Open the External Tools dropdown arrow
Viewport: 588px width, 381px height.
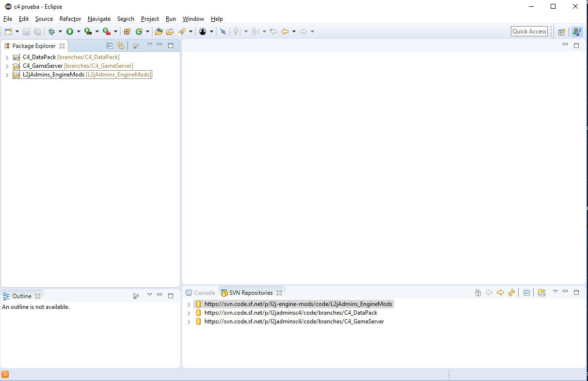click(115, 31)
